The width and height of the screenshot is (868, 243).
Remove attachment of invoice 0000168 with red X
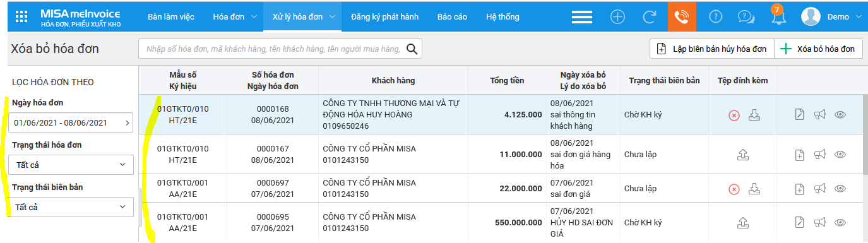click(x=734, y=115)
